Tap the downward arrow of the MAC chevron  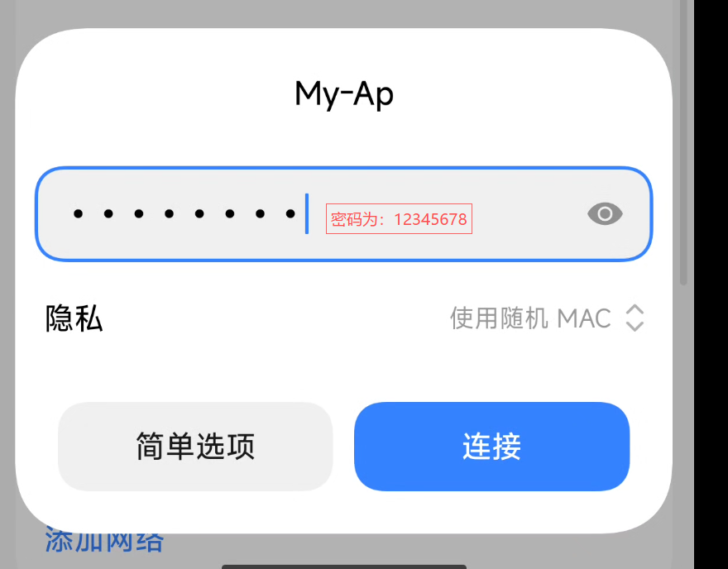tap(635, 327)
